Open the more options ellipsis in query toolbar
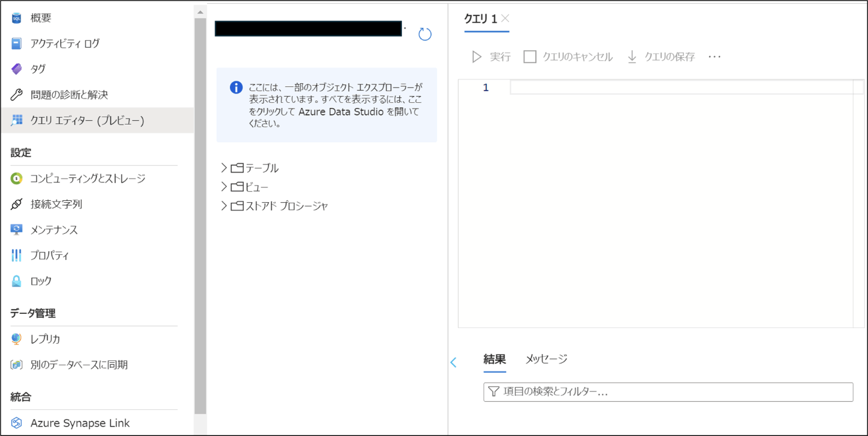868x436 pixels. (x=715, y=57)
